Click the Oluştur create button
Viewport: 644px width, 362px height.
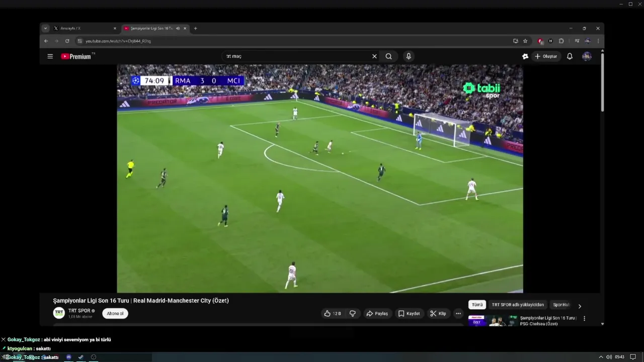pyautogui.click(x=546, y=56)
